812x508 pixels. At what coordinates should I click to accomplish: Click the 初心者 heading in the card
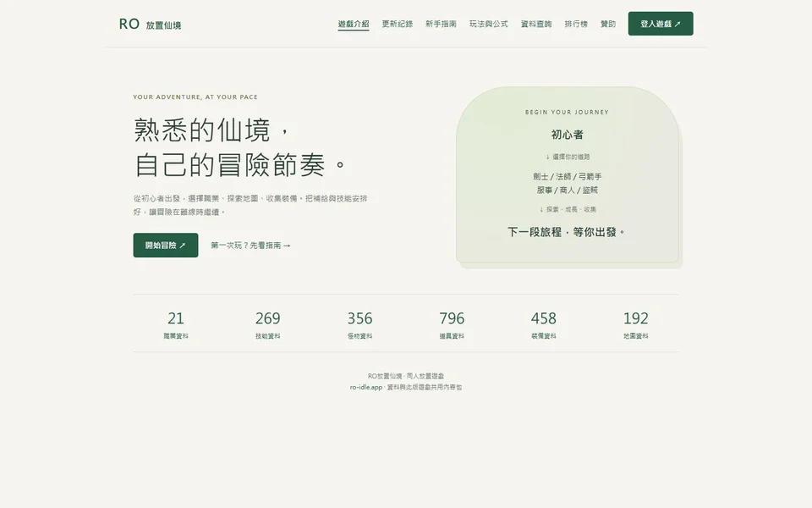pos(567,135)
